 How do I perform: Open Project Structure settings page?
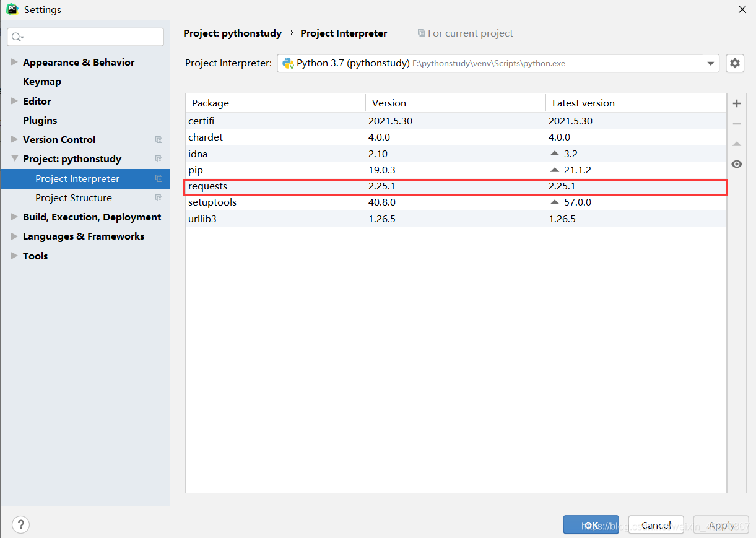74,198
